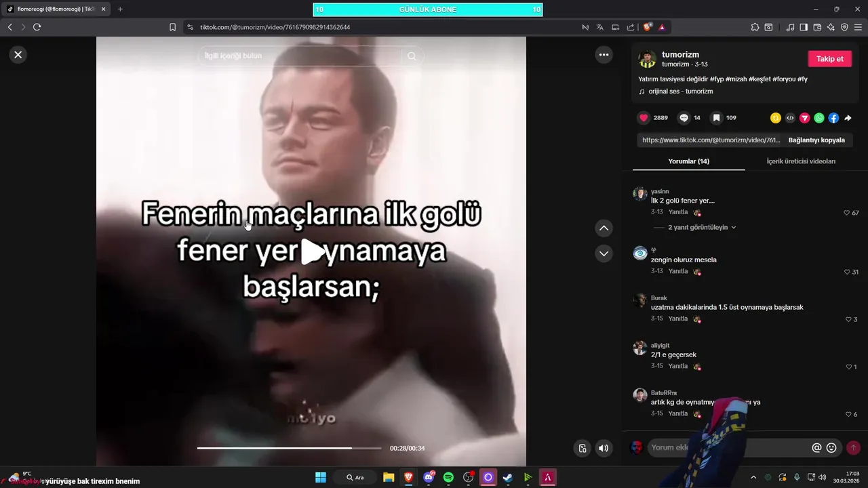The image size is (868, 488).
Task: Open the embed code icon
Action: [790, 118]
